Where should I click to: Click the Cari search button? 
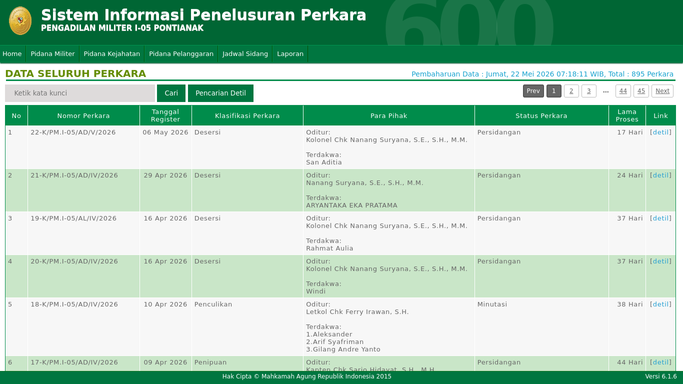[171, 93]
